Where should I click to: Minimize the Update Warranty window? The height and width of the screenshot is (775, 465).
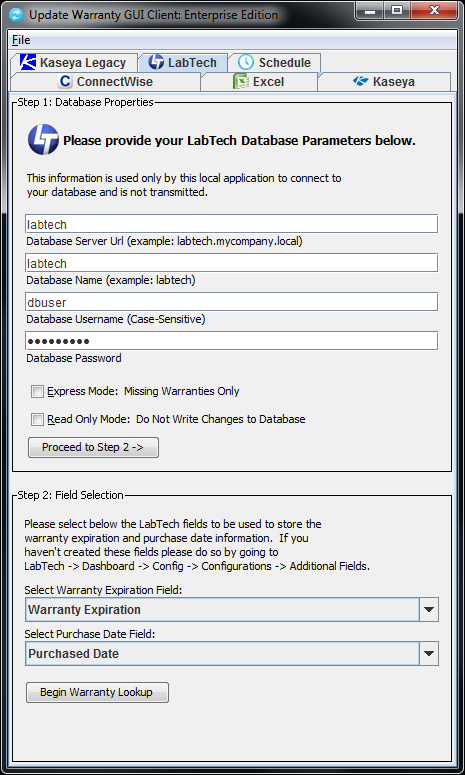pyautogui.click(x=368, y=10)
